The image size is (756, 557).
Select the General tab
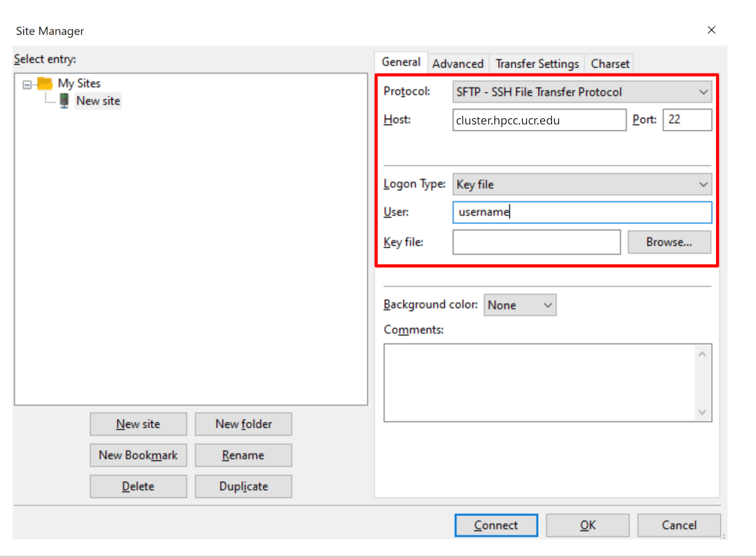[x=401, y=62]
